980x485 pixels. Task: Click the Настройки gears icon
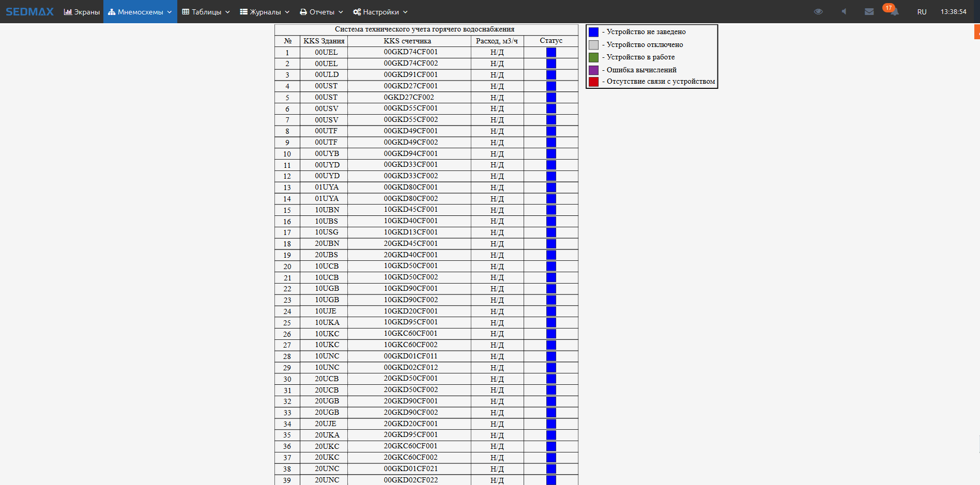tap(357, 11)
